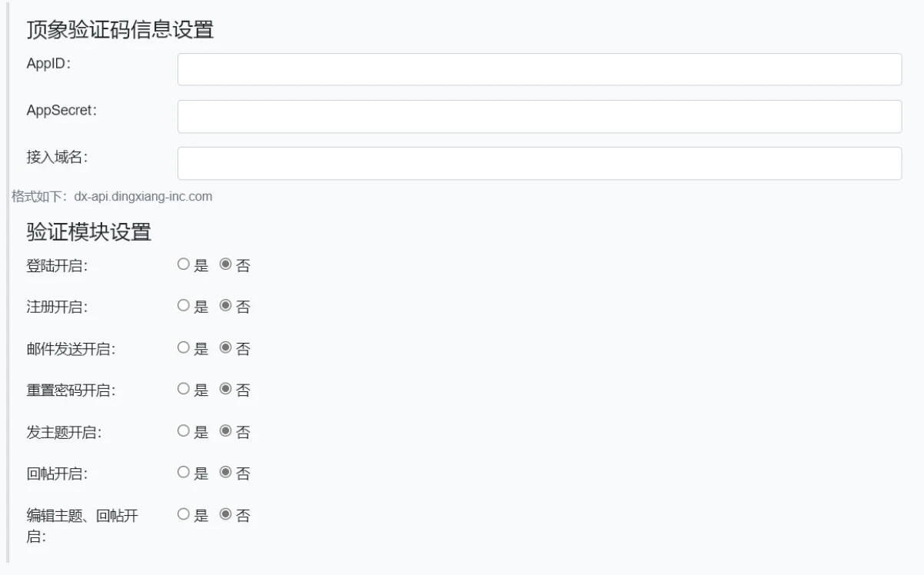Enable 回帖开启 by choosing 是
This screenshot has height=575, width=924.
pyautogui.click(x=183, y=473)
